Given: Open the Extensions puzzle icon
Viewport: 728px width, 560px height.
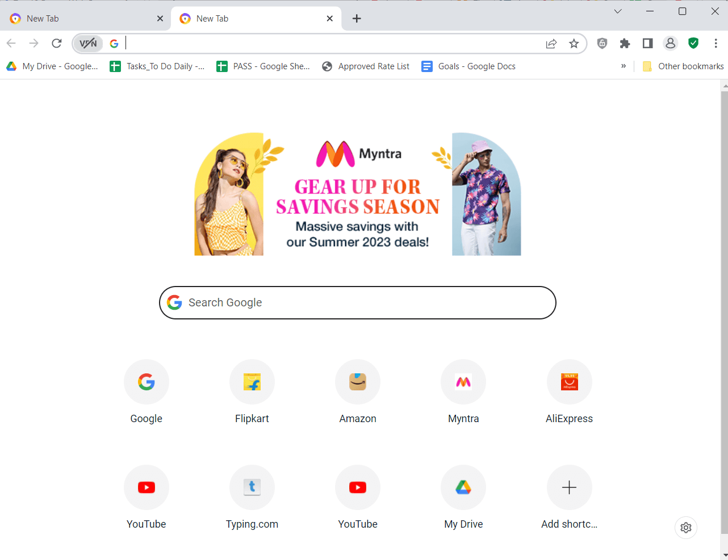Looking at the screenshot, I should (x=625, y=43).
